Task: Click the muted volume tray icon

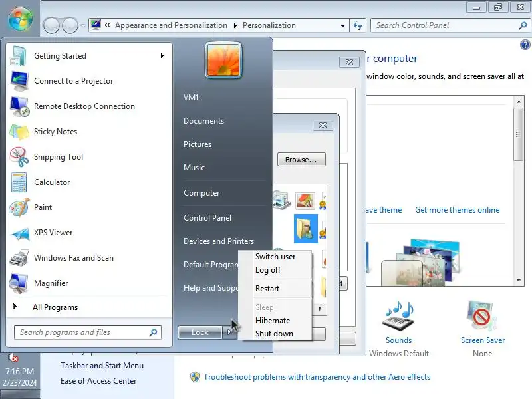Action: point(13,358)
